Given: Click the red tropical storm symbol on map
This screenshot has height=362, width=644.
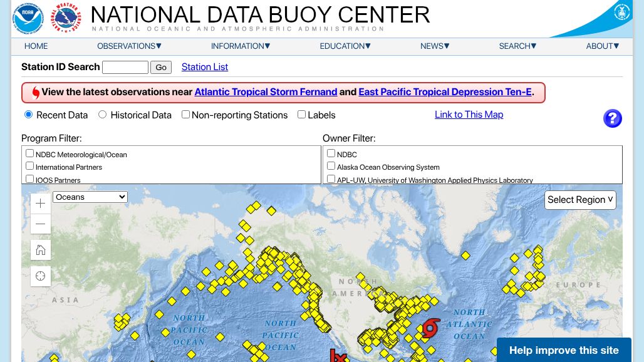Looking at the screenshot, I should 430,328.
